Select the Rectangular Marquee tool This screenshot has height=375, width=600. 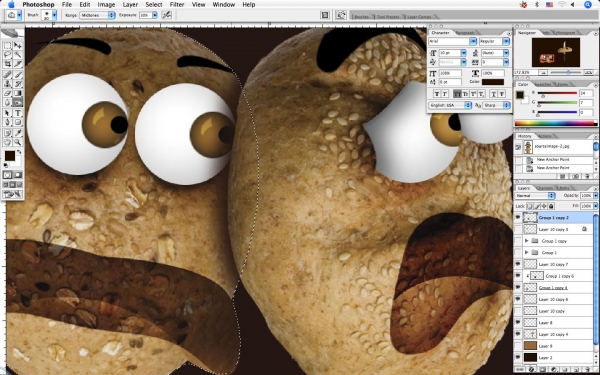pyautogui.click(x=7, y=46)
